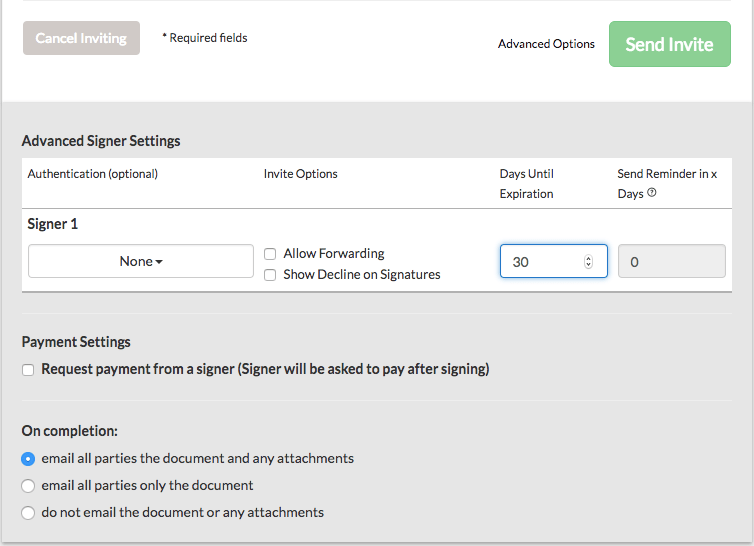
Task: Increase expiration days with the up arrow
Action: (588, 258)
